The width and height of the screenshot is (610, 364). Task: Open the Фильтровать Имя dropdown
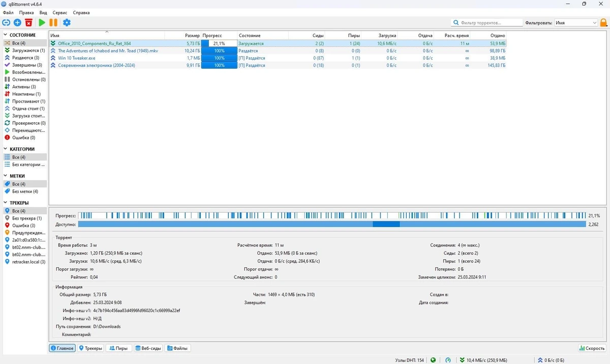pos(576,22)
